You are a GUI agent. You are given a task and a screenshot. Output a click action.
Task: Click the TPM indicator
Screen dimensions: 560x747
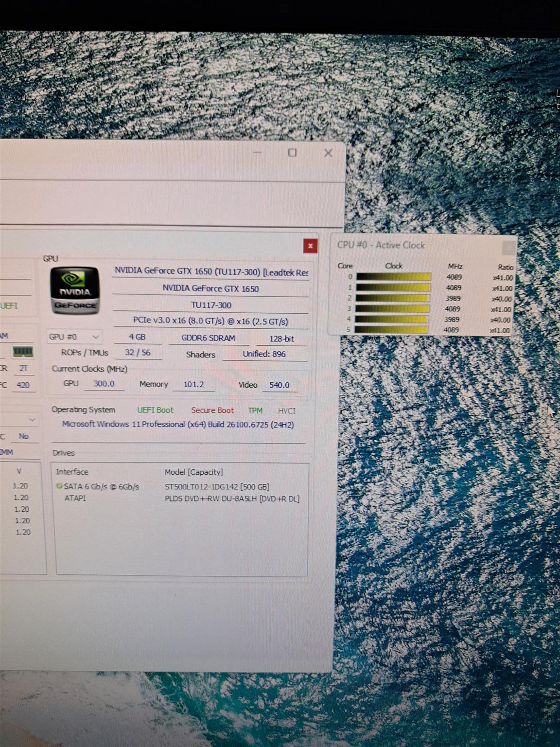pyautogui.click(x=255, y=410)
